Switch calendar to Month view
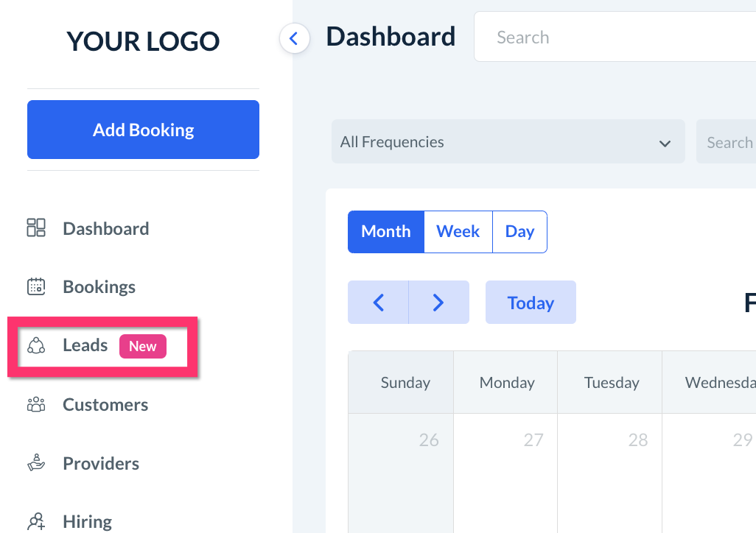Image resolution: width=756 pixels, height=533 pixels. (x=385, y=232)
